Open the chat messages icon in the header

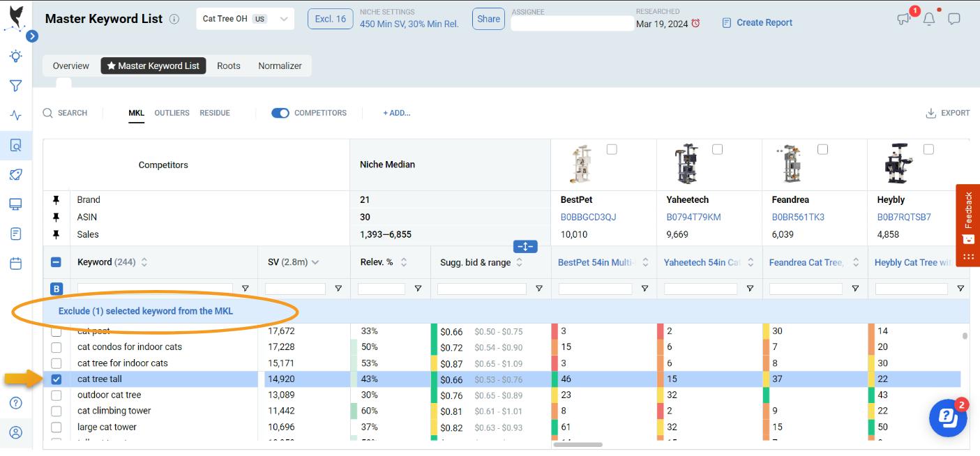(954, 19)
